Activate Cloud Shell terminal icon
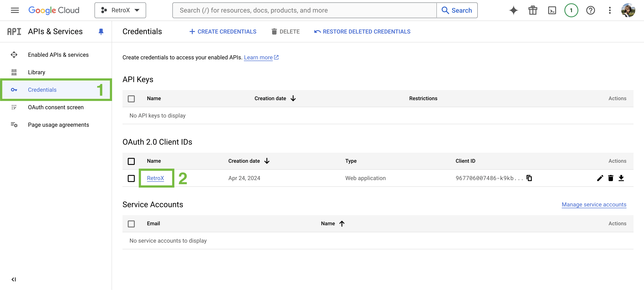644x290 pixels. point(552,10)
